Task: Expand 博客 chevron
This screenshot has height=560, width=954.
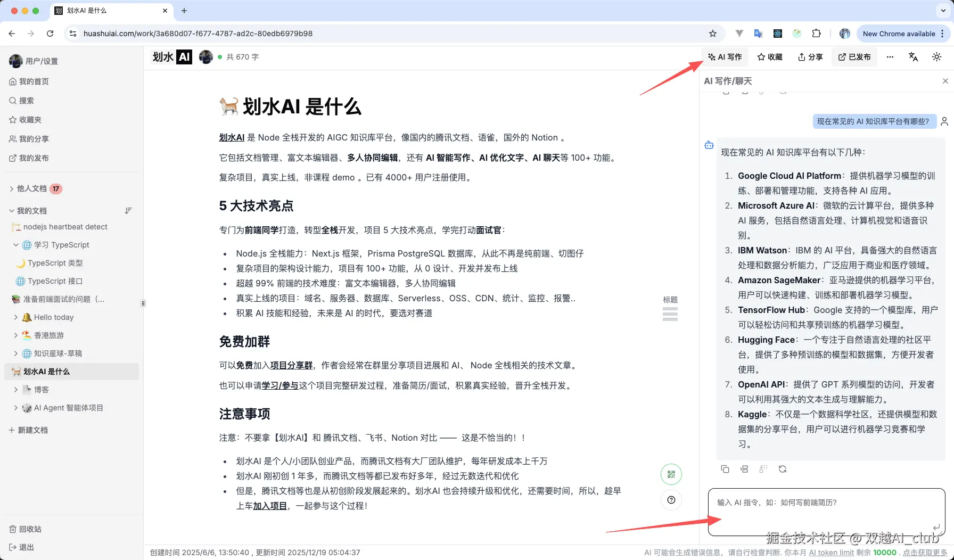Action: coord(16,390)
